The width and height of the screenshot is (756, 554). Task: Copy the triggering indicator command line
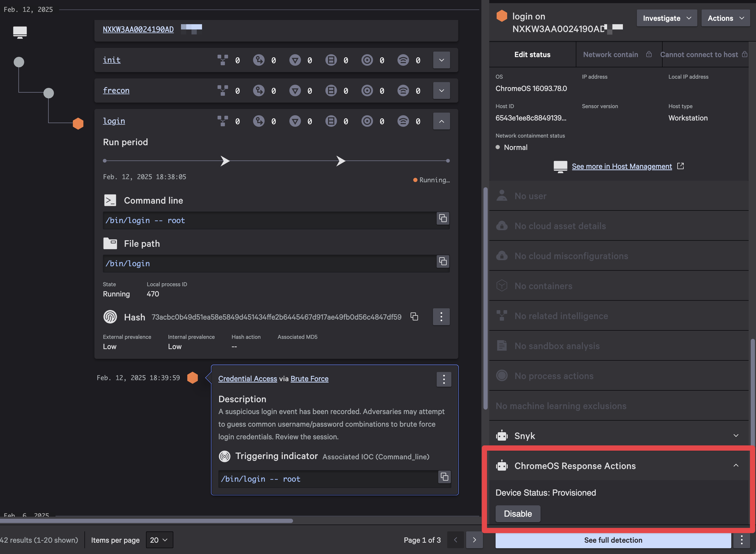(445, 477)
